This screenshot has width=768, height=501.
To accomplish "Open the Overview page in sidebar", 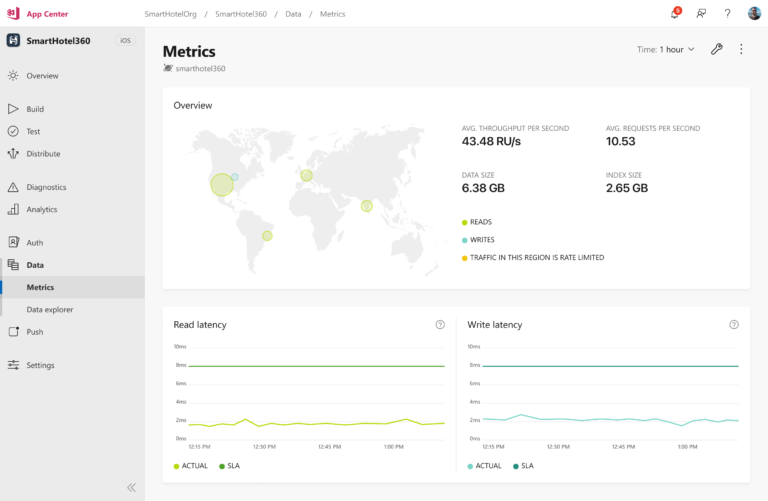I will coord(42,76).
